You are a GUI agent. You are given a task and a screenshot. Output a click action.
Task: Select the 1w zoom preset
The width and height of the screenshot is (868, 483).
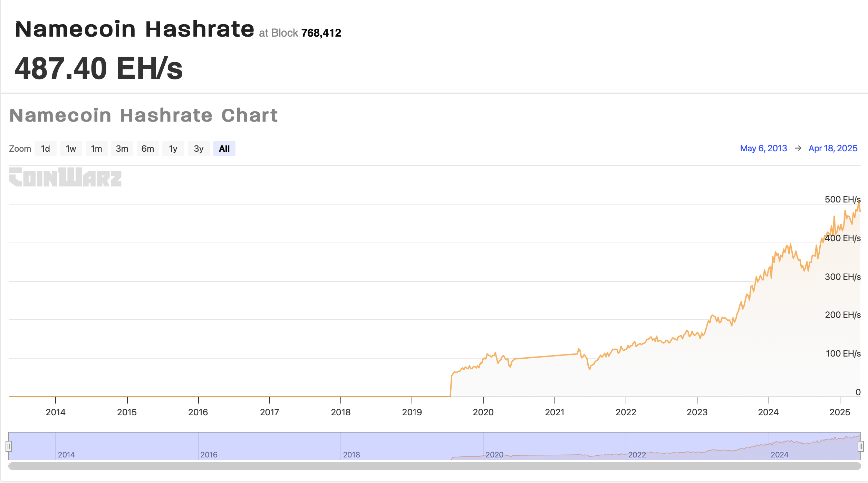pyautogui.click(x=71, y=149)
